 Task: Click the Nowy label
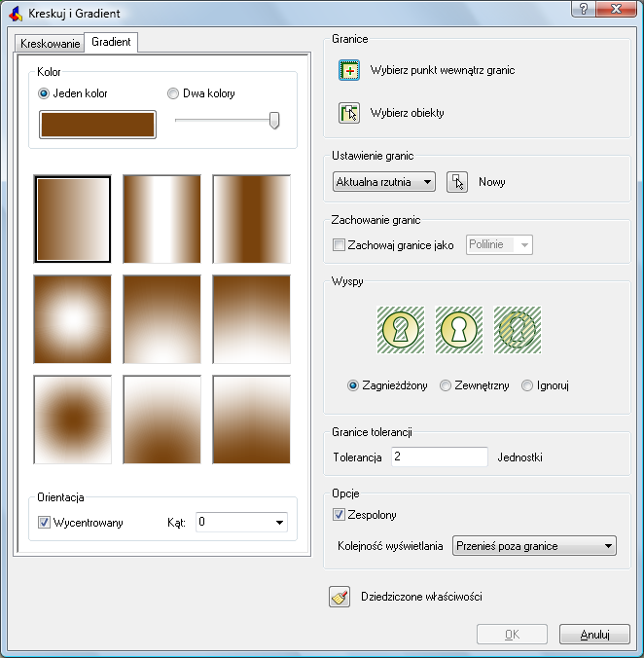492,182
